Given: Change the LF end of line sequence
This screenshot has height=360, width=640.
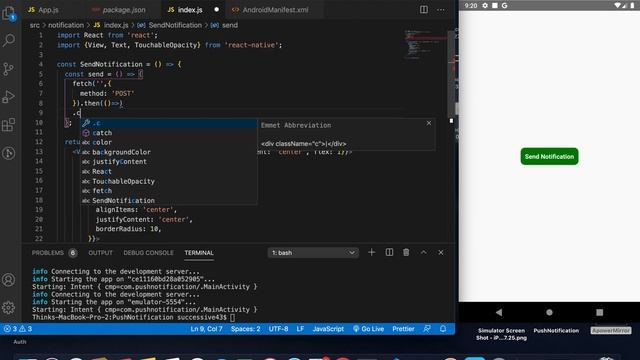Looking at the screenshot, I should (300, 329).
